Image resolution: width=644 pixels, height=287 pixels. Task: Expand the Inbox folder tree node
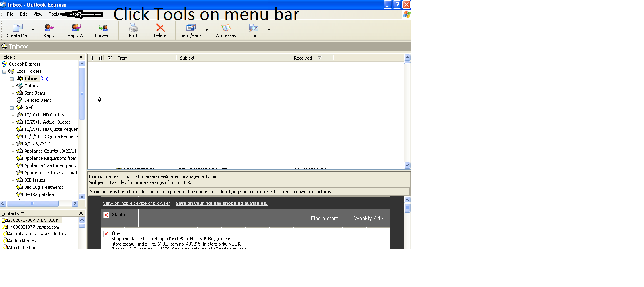click(12, 79)
